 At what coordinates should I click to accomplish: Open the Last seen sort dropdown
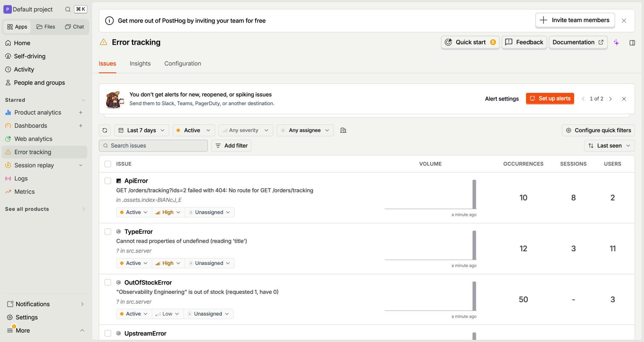click(609, 146)
